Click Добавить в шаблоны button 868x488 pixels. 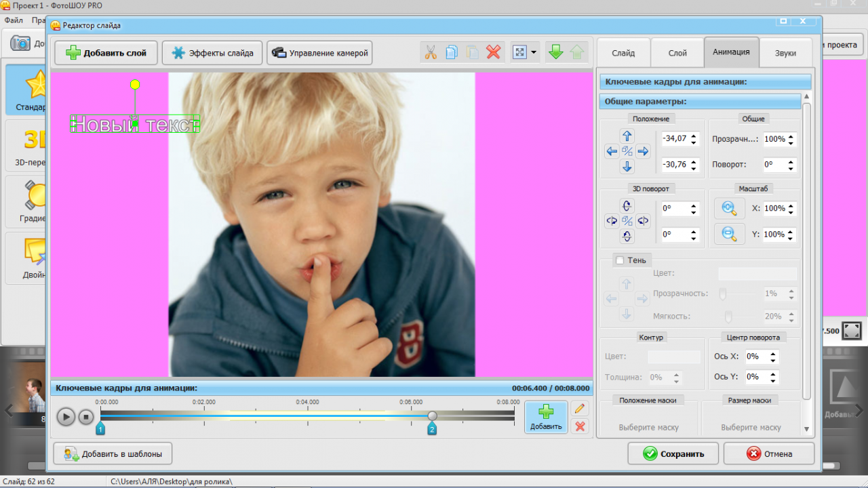[x=113, y=454]
